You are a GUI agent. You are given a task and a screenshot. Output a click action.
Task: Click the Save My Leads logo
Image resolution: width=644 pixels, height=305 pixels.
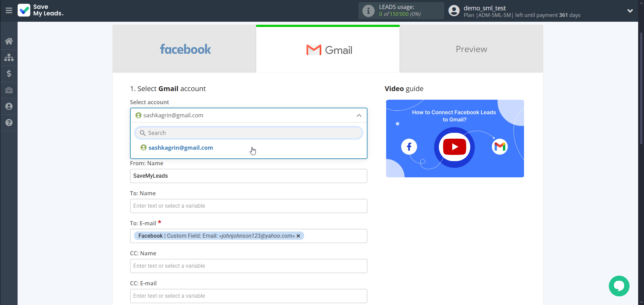point(41,10)
